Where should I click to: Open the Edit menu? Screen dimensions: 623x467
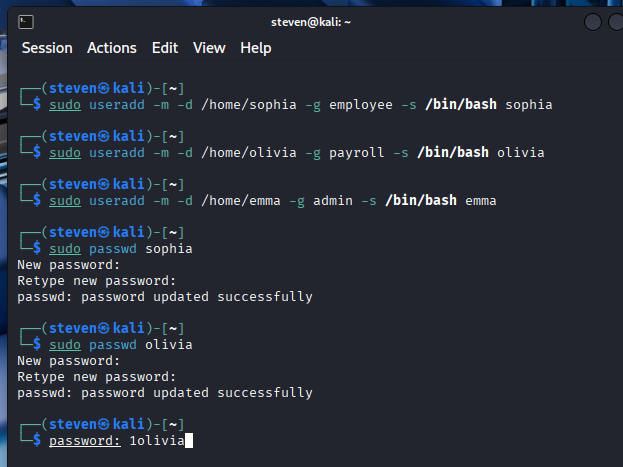point(165,48)
